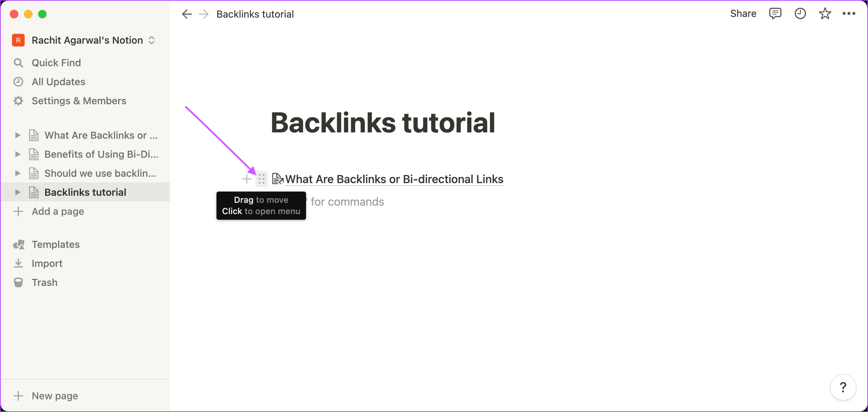The image size is (868, 412).
Task: Open Settings & Members page
Action: 79,101
